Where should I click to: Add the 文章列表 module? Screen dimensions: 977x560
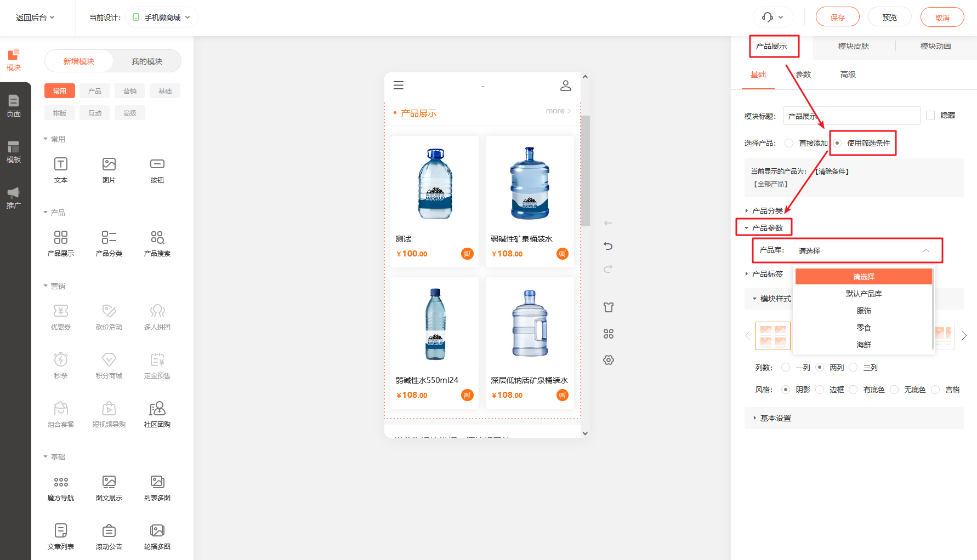[61, 536]
